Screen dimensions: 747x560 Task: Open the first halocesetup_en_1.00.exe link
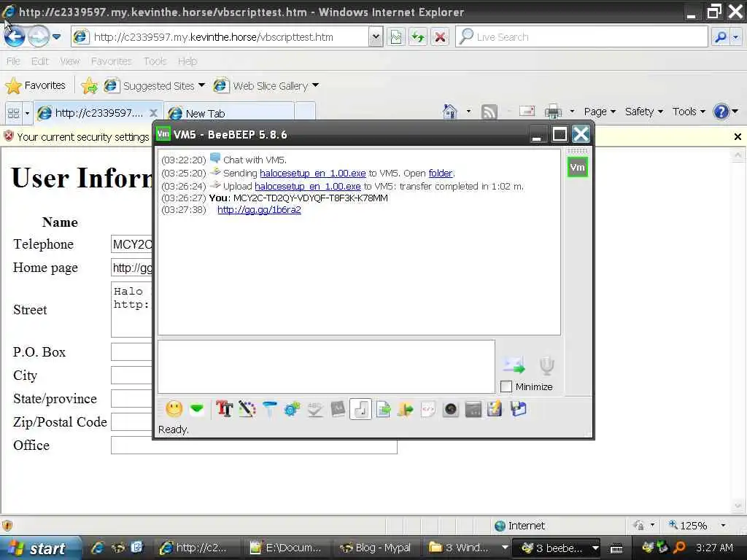point(312,173)
